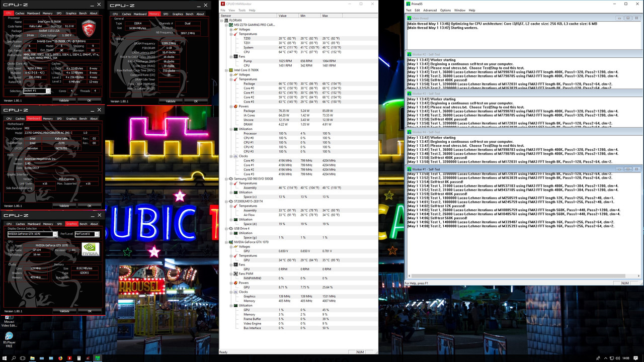The image size is (644, 362).
Task: Expand Voltages under Intel Core i5 7600K
Action: [231, 74]
